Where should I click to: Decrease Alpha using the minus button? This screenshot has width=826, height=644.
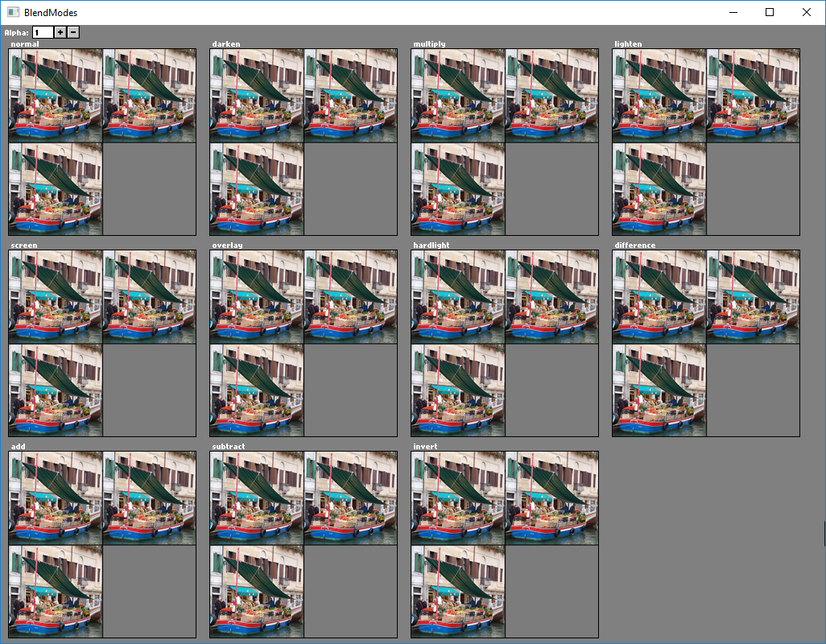pyautogui.click(x=73, y=32)
